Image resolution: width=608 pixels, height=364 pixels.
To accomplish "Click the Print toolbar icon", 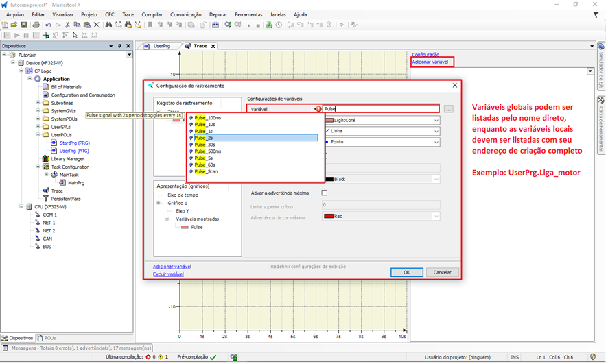I will 36,25.
